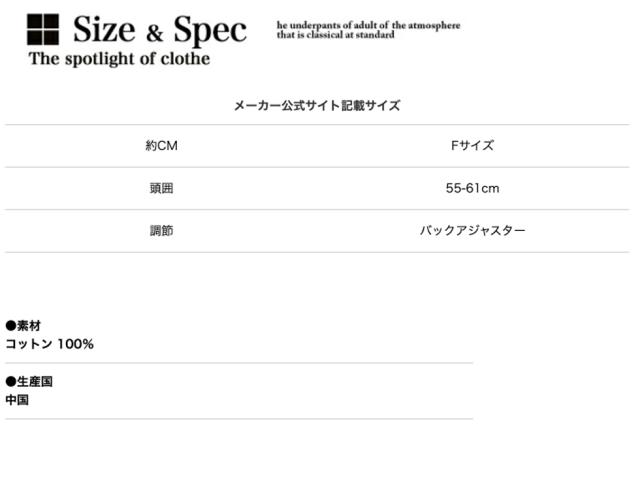The height and width of the screenshot is (496, 640).
Task: Click the ●生産国 section label
Action: pos(29,382)
